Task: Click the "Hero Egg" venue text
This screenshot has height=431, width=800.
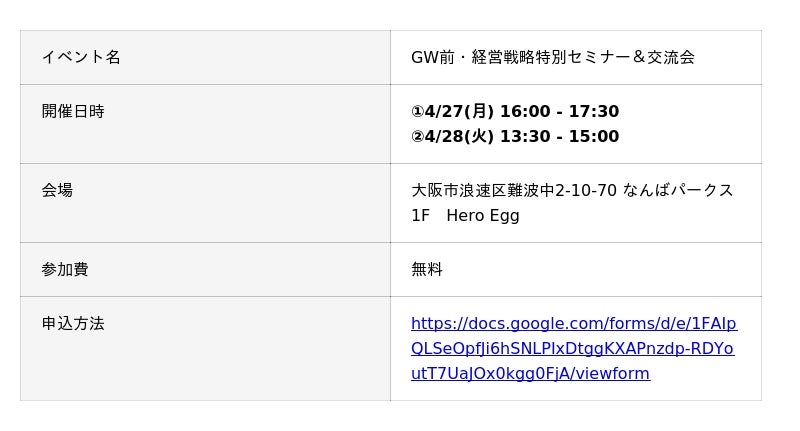Action: click(483, 215)
